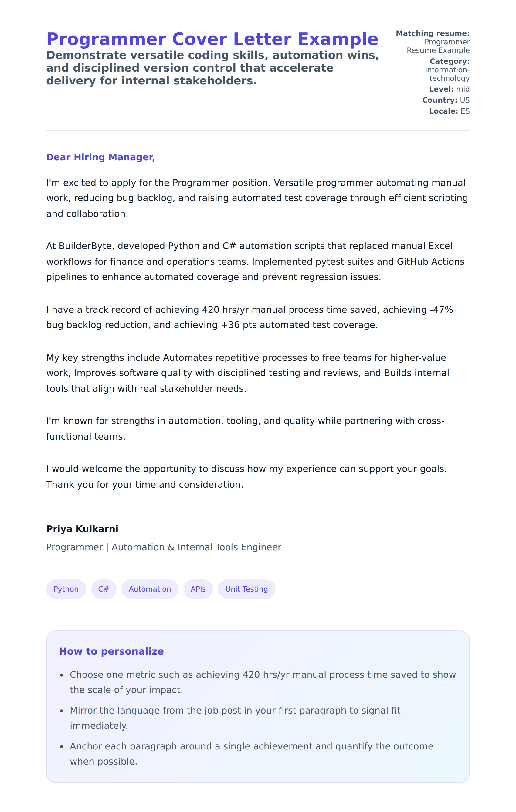Click the paragraph mentioning BuilderByte
This screenshot has width=516, height=812.
[x=255, y=261]
